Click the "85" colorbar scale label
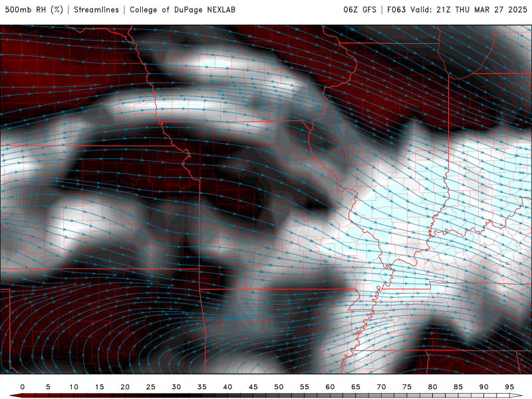The image size is (532, 399). coord(458,387)
